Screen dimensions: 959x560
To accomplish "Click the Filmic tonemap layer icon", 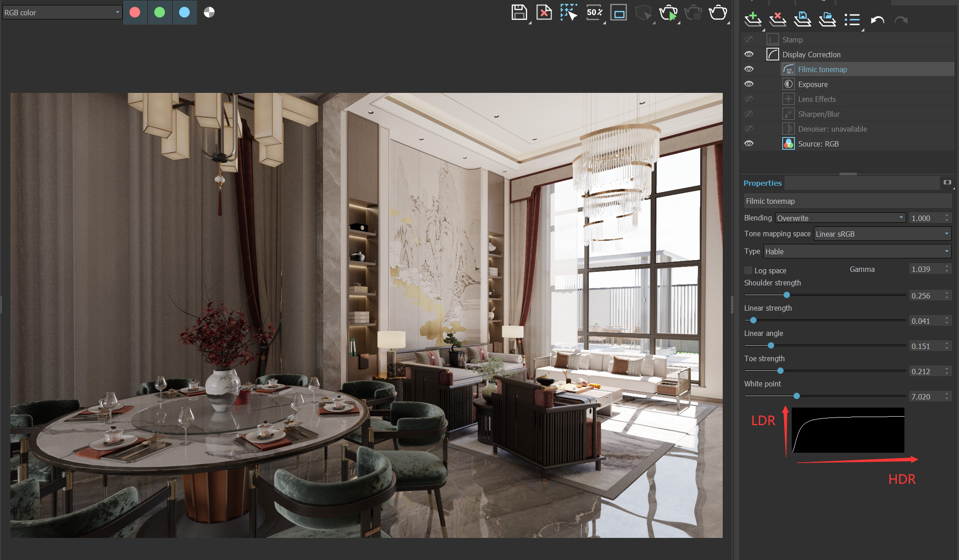I will pyautogui.click(x=788, y=69).
